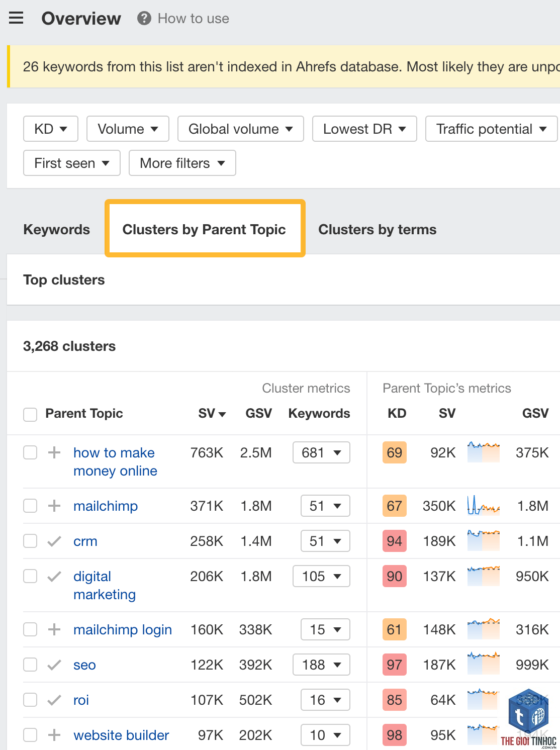Click the red KD 94 badge
The width and height of the screenshot is (560, 750).
point(395,541)
